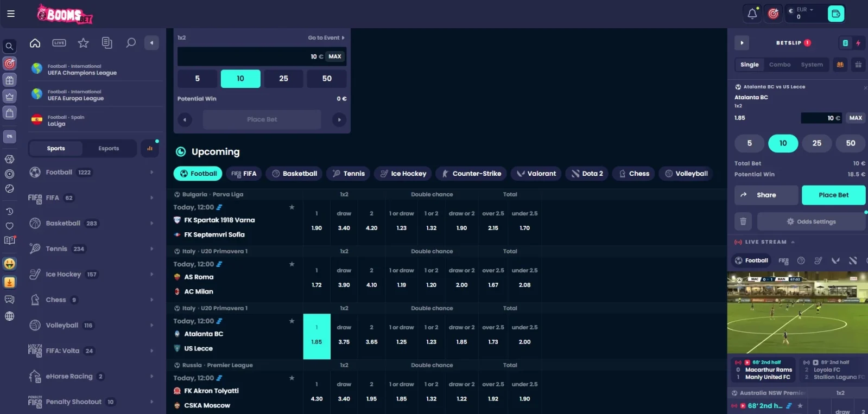Viewport: 868px width, 414px height.
Task: Click the Share button in betslip
Action: click(766, 195)
